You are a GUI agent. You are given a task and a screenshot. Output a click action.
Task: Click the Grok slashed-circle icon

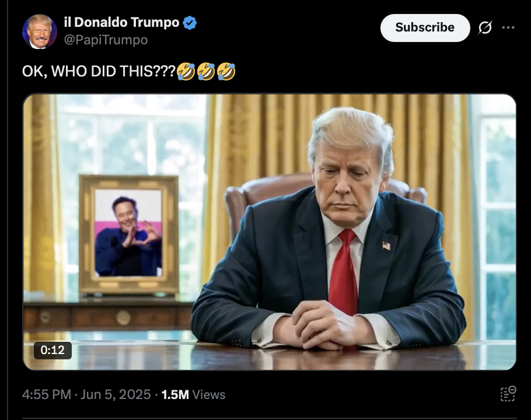485,28
